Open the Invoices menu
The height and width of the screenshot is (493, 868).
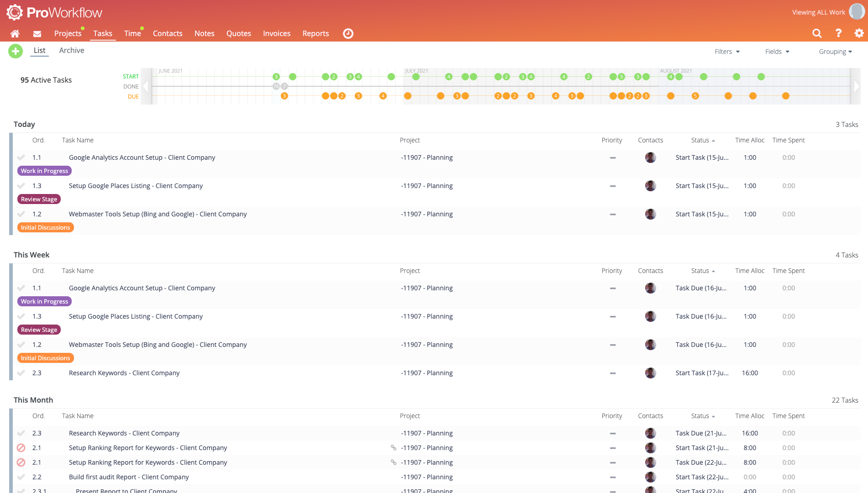tap(277, 33)
